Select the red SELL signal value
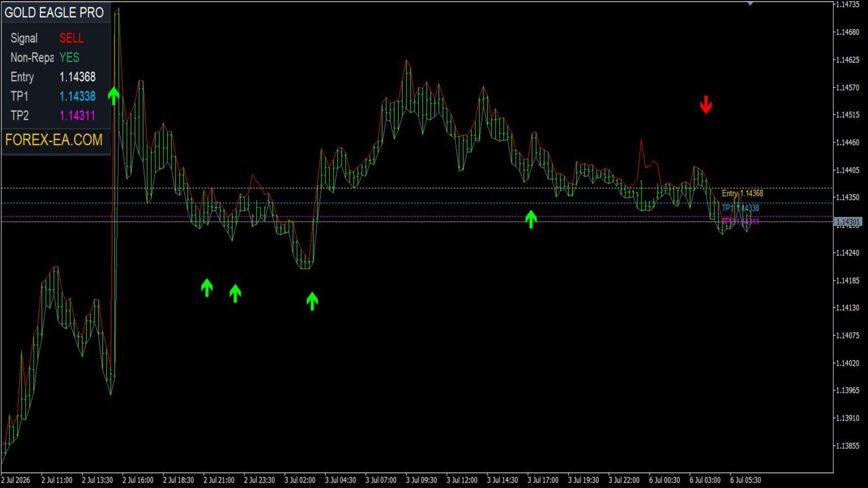 coord(71,38)
